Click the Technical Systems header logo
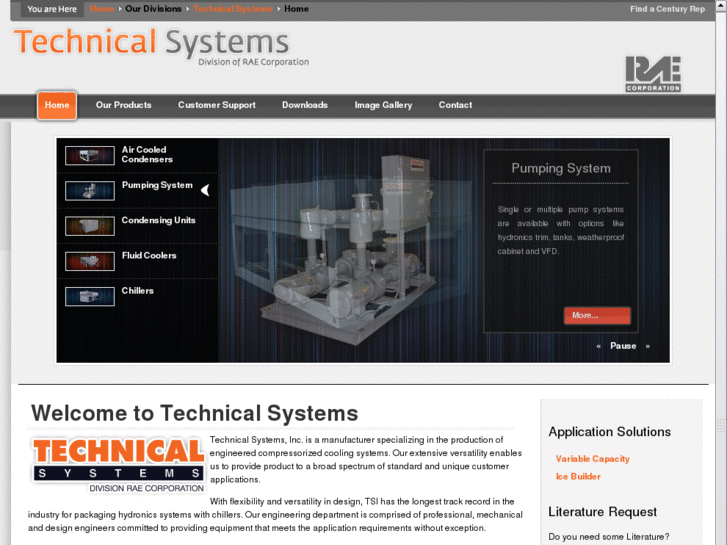The width and height of the screenshot is (727, 545). click(161, 46)
